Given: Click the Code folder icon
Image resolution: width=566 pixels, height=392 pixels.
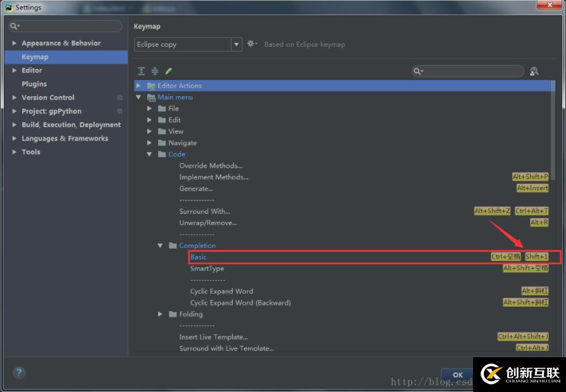Looking at the screenshot, I should (162, 154).
